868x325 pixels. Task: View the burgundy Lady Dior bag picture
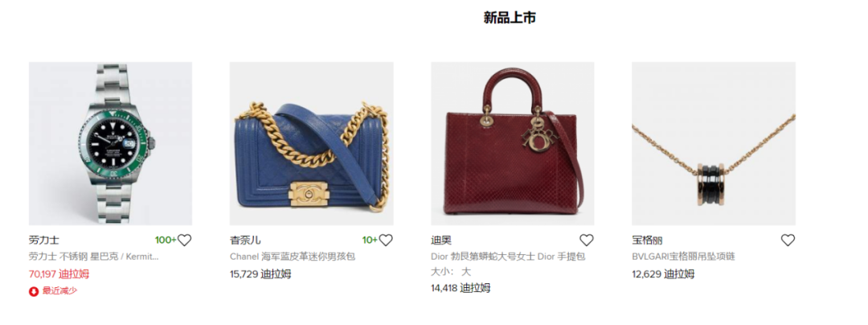[x=513, y=143]
